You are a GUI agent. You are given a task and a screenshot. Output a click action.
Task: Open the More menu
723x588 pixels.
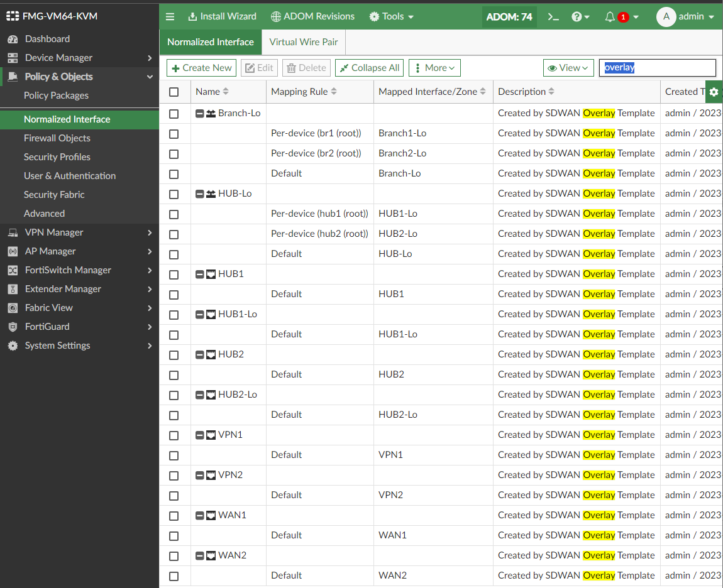coord(434,67)
